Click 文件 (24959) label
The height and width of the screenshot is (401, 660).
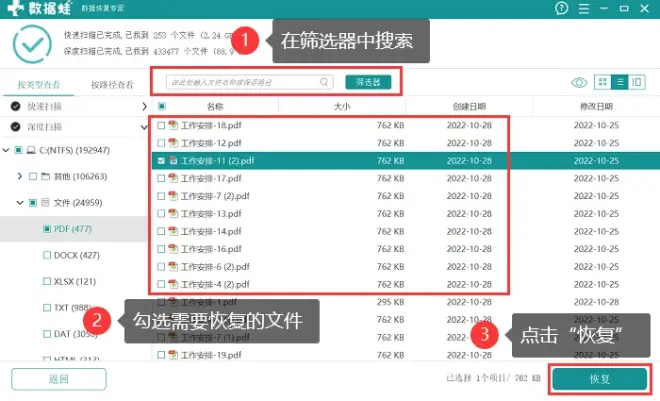pyautogui.click(x=78, y=203)
